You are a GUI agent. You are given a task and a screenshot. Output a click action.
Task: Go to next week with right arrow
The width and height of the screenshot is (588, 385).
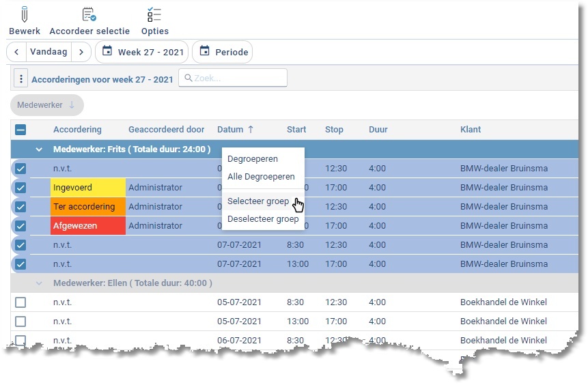[81, 52]
